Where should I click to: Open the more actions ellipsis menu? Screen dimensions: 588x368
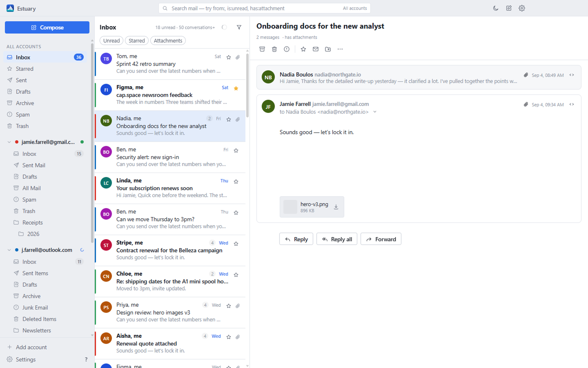[x=340, y=49]
